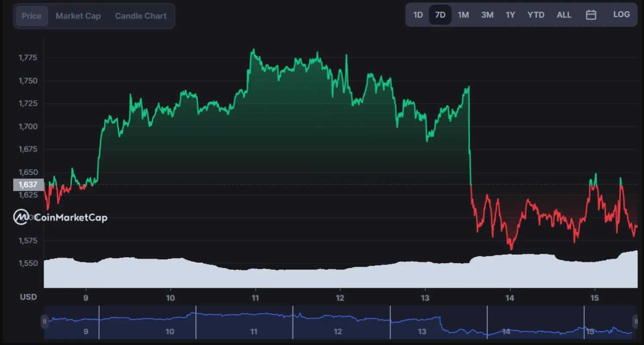Show the 1Y price range
Viewport: 644px width, 345px height.
510,15
